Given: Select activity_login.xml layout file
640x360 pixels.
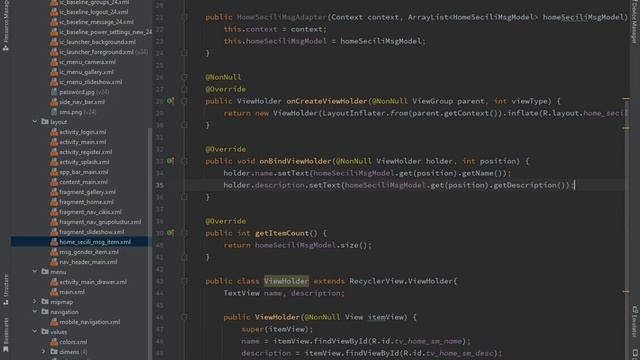Looking at the screenshot, I should (78, 132).
